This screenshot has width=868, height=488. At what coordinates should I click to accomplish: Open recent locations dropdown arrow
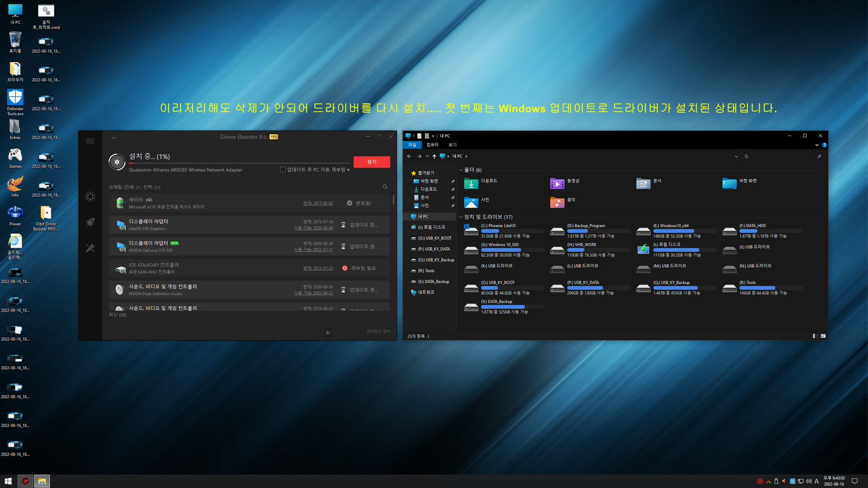(427, 156)
